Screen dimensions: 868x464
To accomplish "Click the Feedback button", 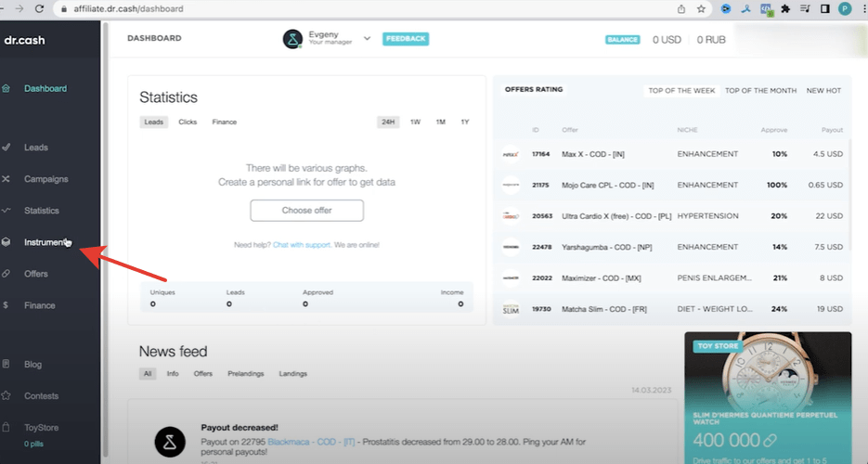I will coord(406,39).
